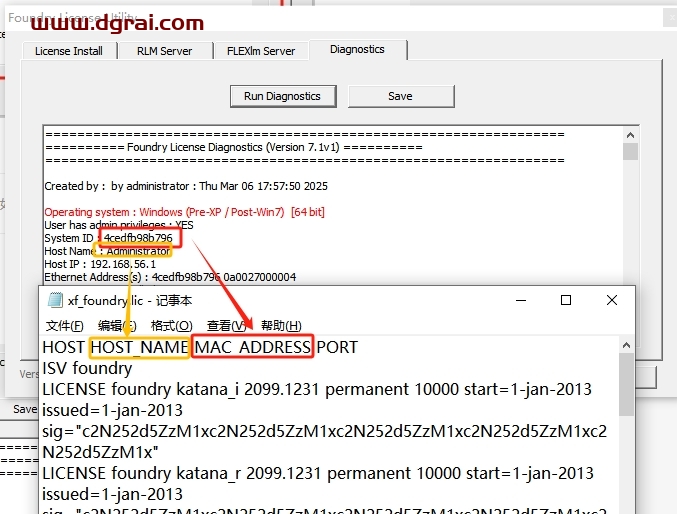
Task: Close the xf_foundry.lic Notepad window
Action: (x=611, y=300)
